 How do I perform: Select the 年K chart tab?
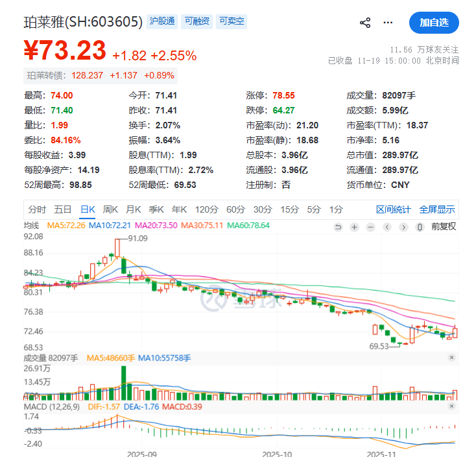(x=179, y=209)
